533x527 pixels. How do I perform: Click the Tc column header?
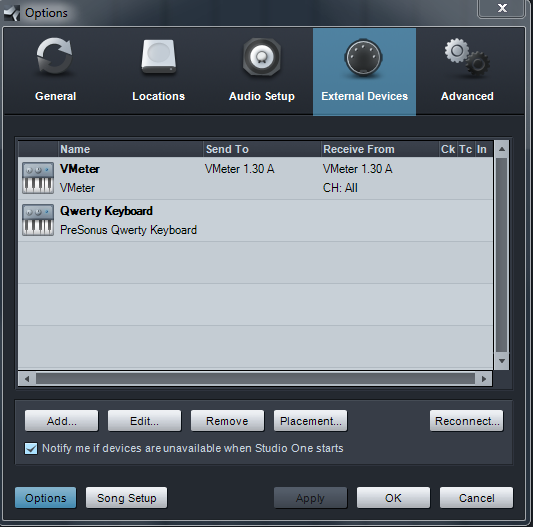[466, 149]
